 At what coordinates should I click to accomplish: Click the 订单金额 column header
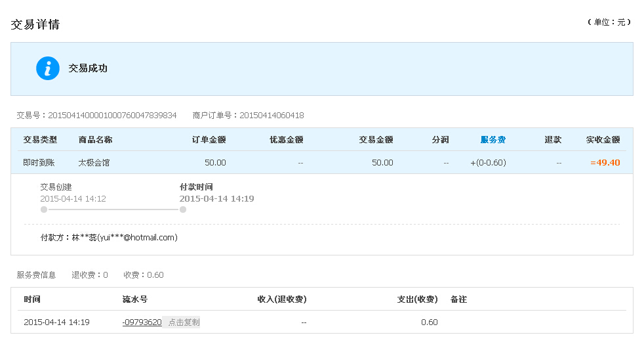pyautogui.click(x=209, y=140)
